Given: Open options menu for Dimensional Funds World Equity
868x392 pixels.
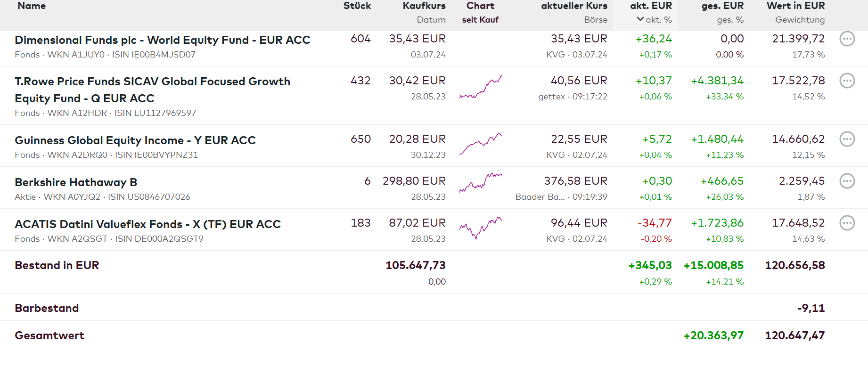Looking at the screenshot, I should 847,39.
